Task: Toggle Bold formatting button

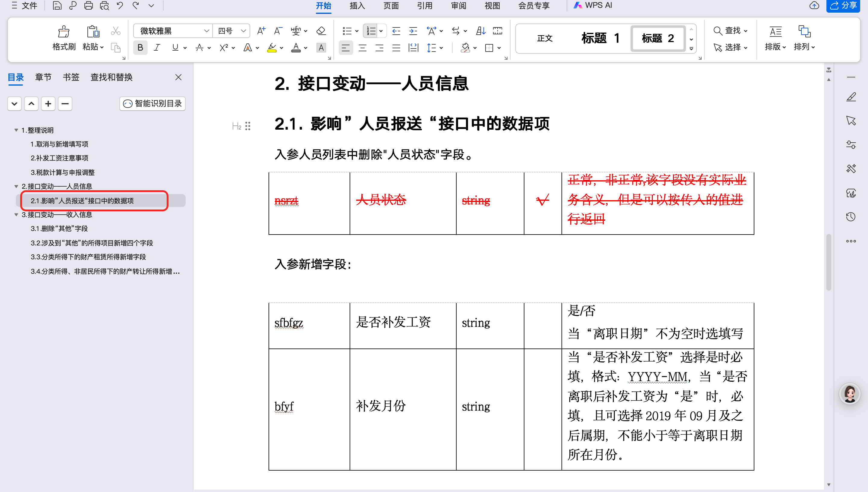Action: point(140,48)
